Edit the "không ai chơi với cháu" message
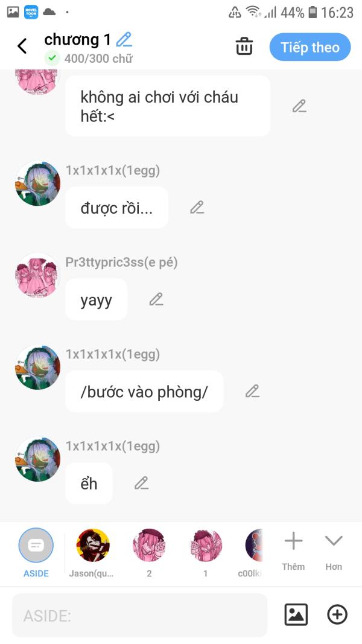This screenshot has height=644, width=362. point(300,106)
